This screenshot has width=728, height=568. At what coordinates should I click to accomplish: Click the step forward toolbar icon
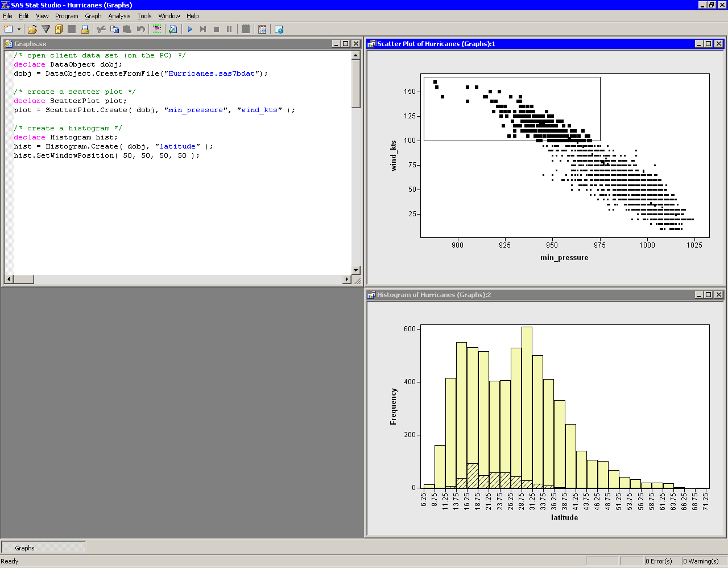[x=203, y=29]
